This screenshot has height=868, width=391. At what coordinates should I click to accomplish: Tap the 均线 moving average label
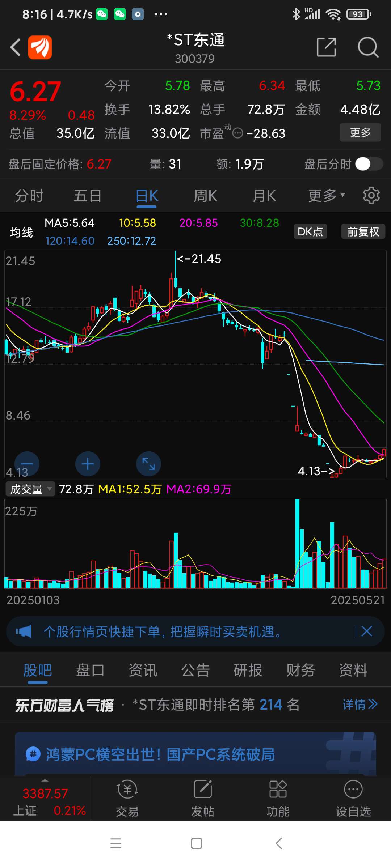(21, 232)
